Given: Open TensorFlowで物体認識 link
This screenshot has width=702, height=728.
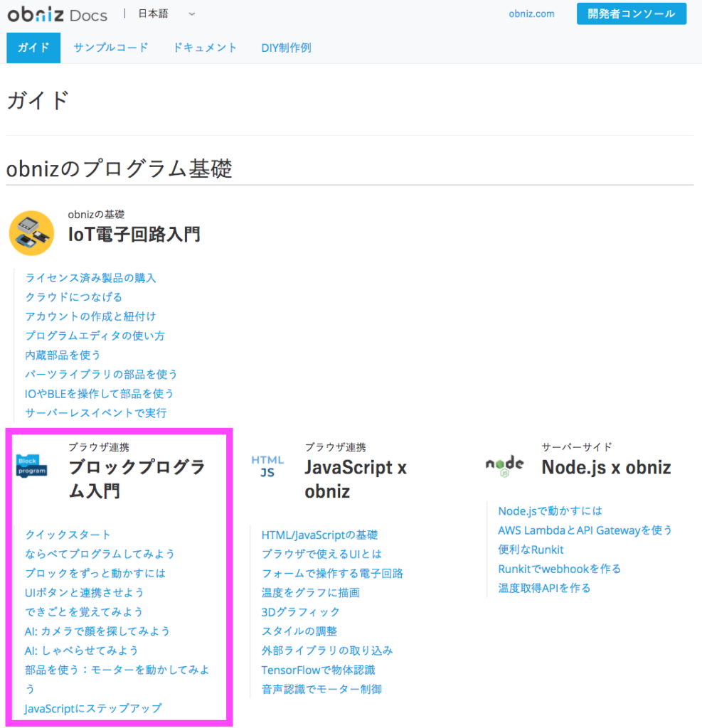Looking at the screenshot, I should [x=318, y=670].
